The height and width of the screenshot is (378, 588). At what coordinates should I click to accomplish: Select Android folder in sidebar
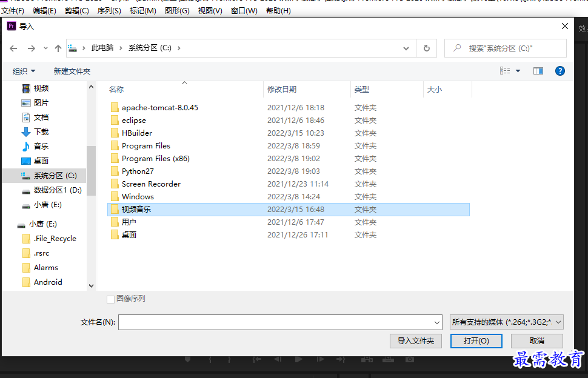point(42,282)
